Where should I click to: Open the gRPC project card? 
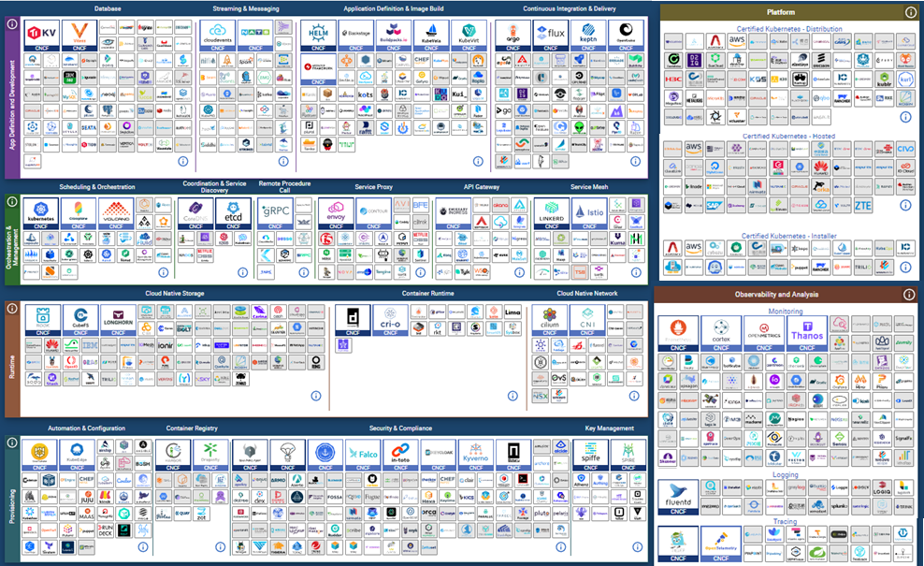275,213
